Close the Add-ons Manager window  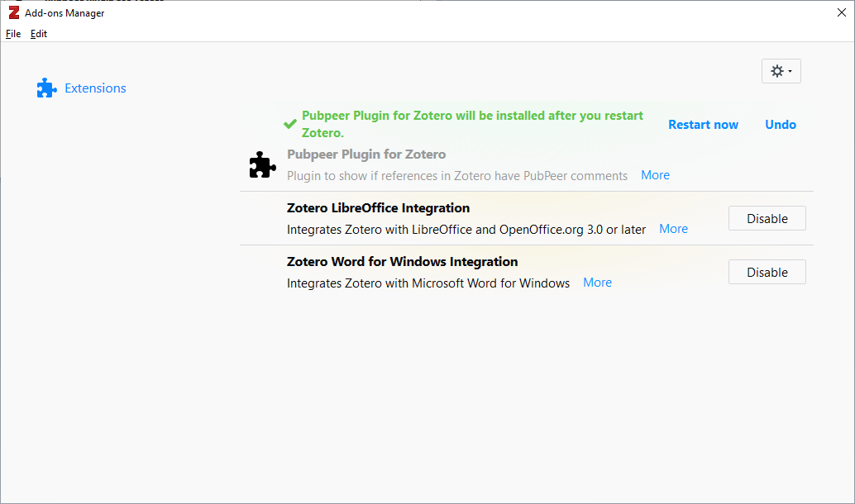[842, 12]
